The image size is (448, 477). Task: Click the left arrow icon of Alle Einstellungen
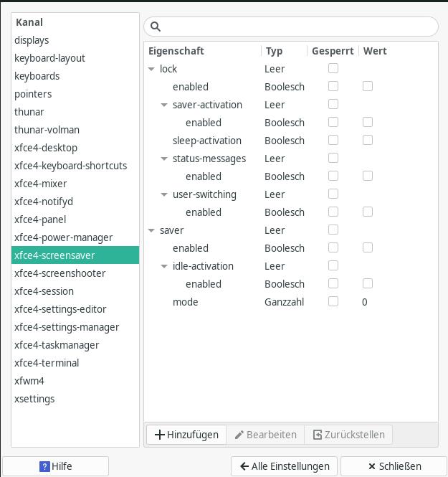[x=244, y=466]
